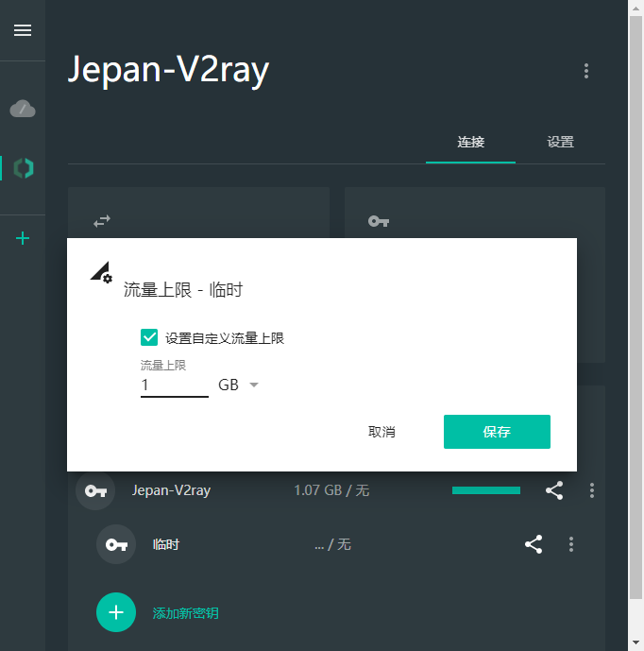Select the green Outline server icon

(24, 168)
